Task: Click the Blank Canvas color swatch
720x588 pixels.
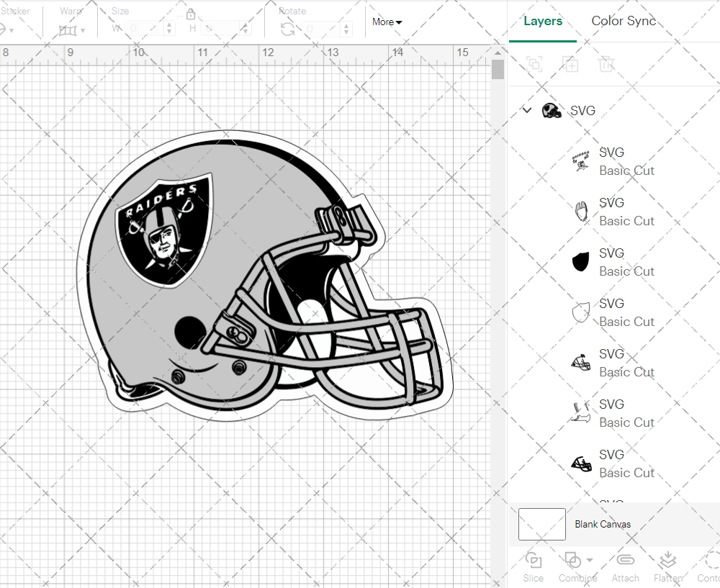Action: pyautogui.click(x=541, y=525)
